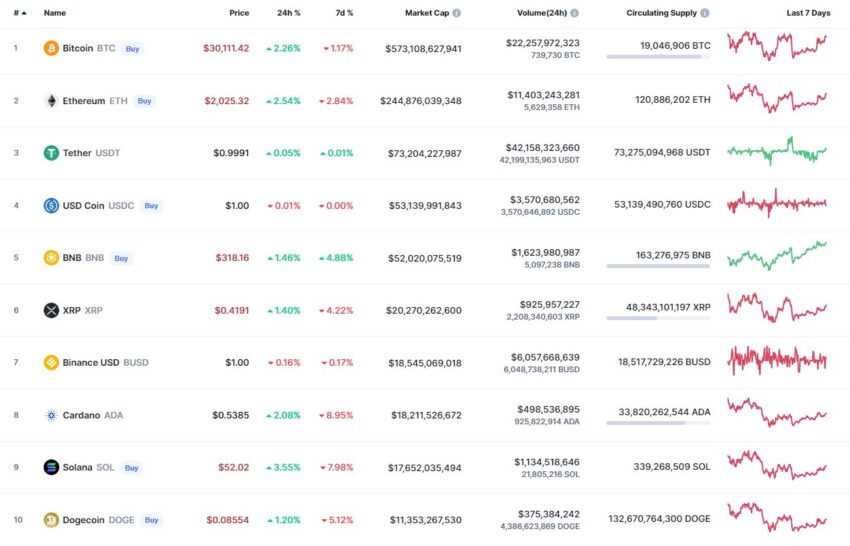
Task: Open Tether's last 7 days sparkline chart
Action: (x=777, y=151)
